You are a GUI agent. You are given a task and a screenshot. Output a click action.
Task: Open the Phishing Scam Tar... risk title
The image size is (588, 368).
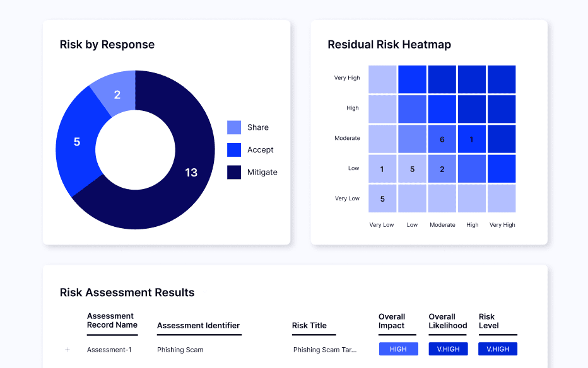(325, 349)
